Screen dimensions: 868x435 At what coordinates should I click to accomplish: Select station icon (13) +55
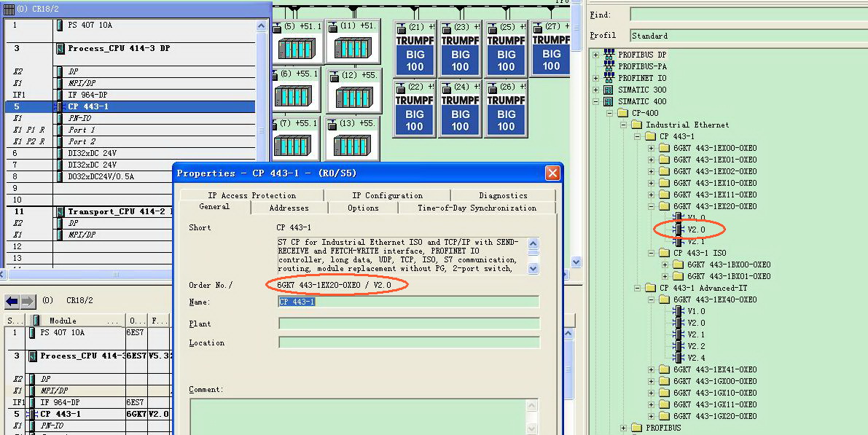click(353, 138)
